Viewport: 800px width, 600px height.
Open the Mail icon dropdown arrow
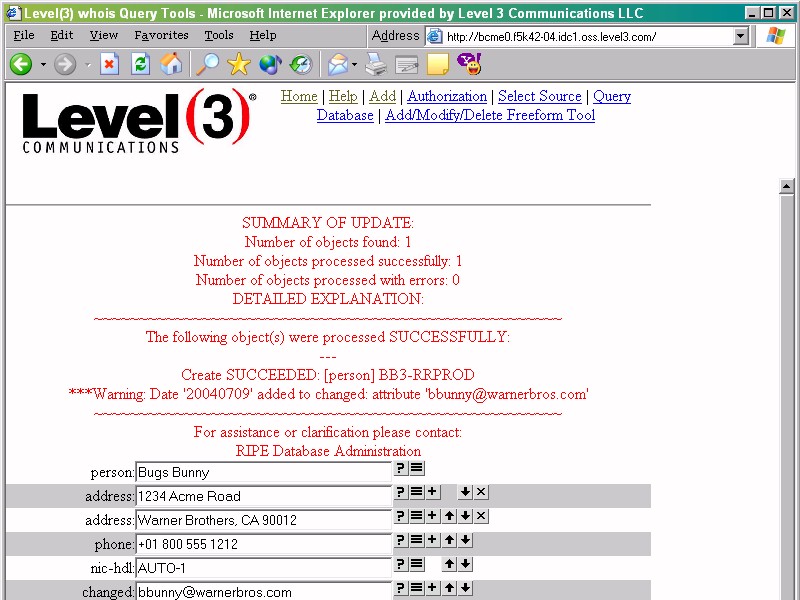click(354, 65)
